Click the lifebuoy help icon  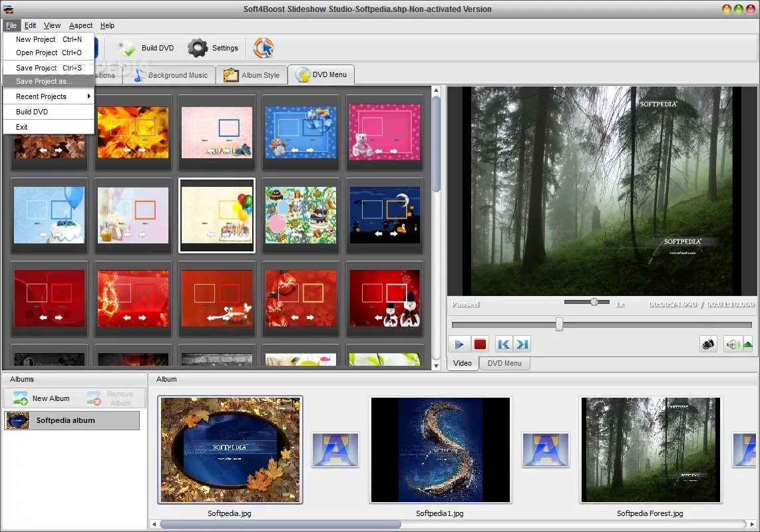[x=264, y=48]
